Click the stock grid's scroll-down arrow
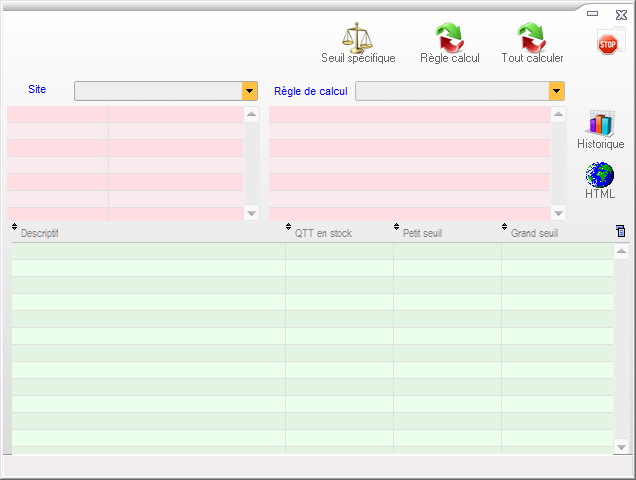Screen dimensions: 636x480 tap(621, 447)
